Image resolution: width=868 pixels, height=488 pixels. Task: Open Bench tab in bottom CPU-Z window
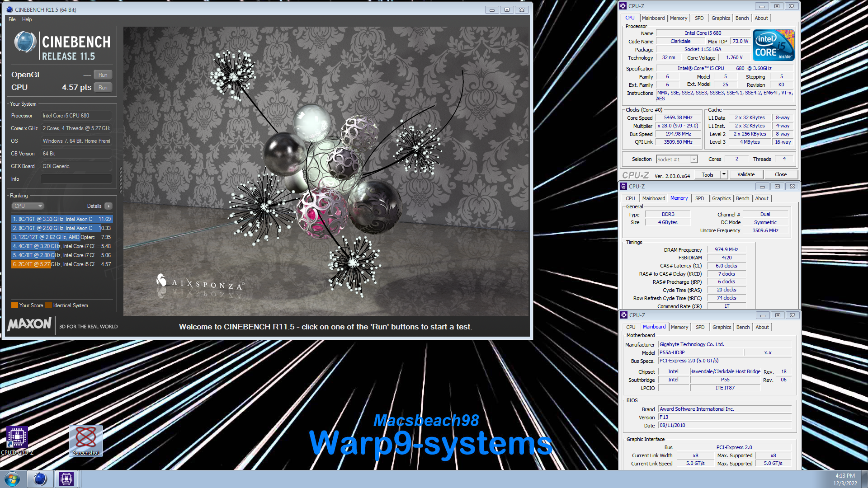[x=743, y=327]
